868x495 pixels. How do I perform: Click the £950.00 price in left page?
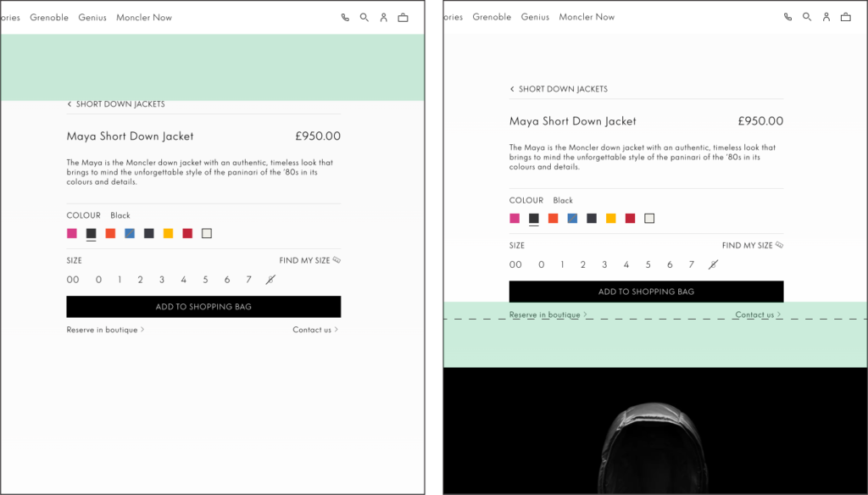click(318, 136)
